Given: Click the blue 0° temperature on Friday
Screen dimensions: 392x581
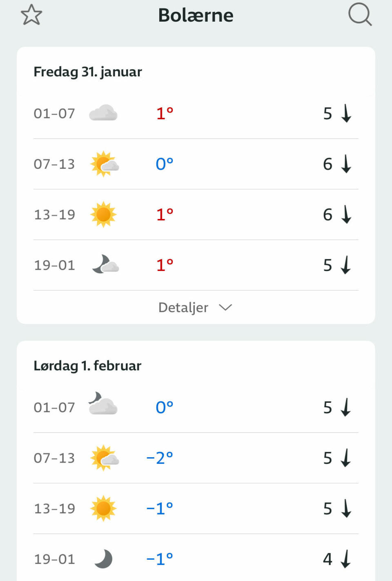Looking at the screenshot, I should coord(165,164).
